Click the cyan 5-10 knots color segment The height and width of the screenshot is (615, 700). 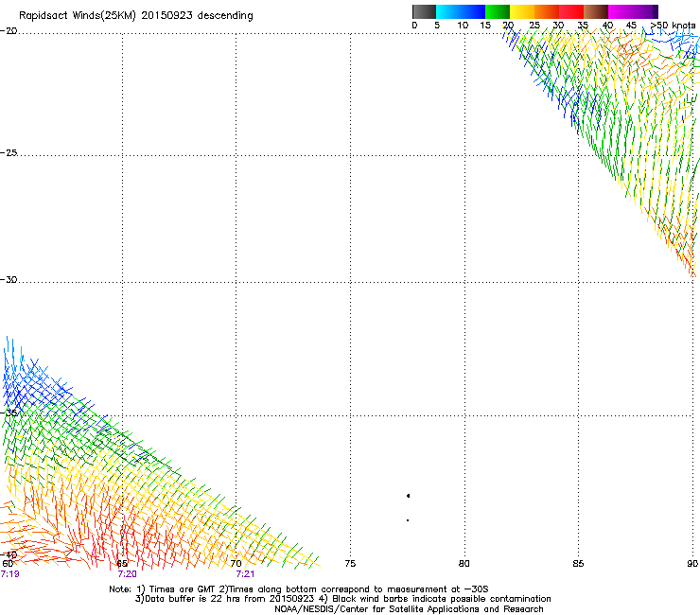(x=448, y=11)
